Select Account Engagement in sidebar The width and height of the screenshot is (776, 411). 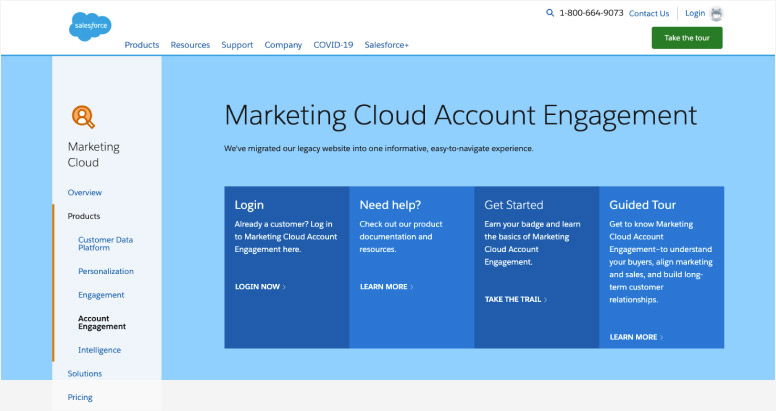click(102, 322)
